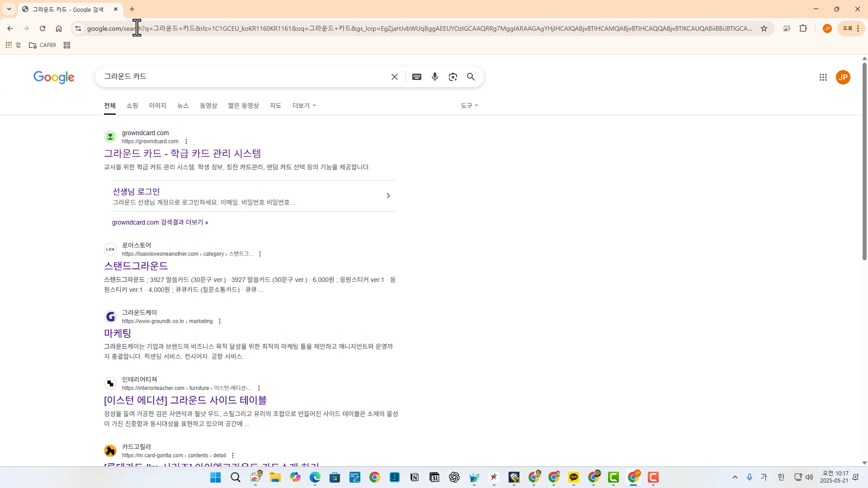
Task: Open Microsoft Edge from taskbar
Action: click(315, 478)
